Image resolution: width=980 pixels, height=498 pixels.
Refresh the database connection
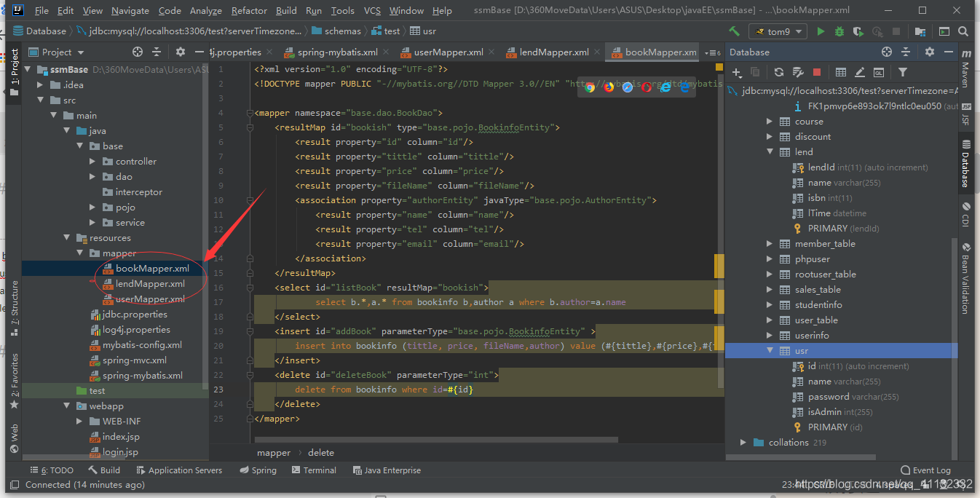point(779,72)
